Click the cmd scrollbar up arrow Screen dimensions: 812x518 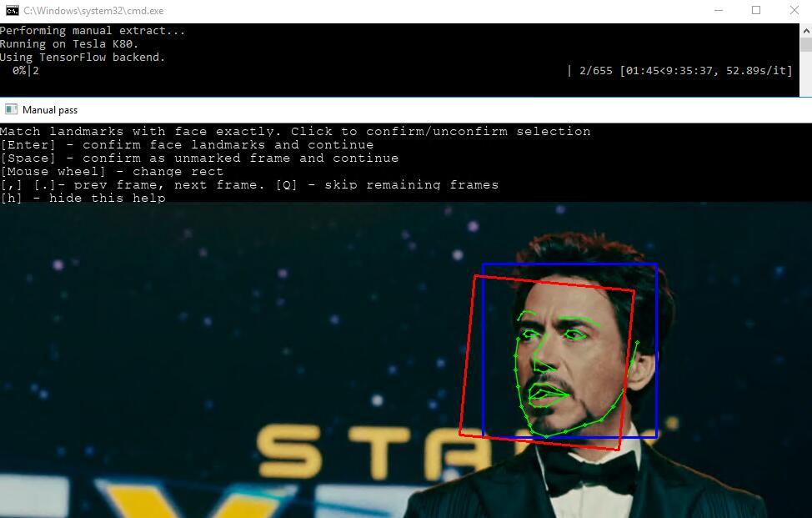click(x=806, y=30)
